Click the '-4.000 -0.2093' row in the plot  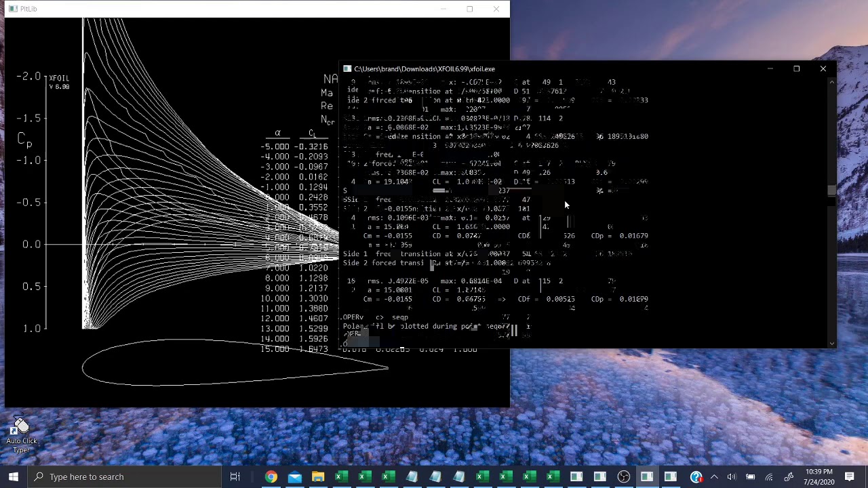294,157
